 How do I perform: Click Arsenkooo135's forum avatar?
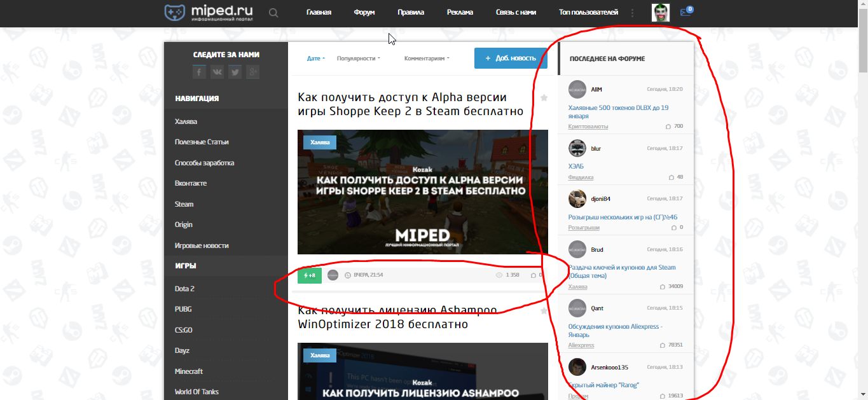coord(577,367)
